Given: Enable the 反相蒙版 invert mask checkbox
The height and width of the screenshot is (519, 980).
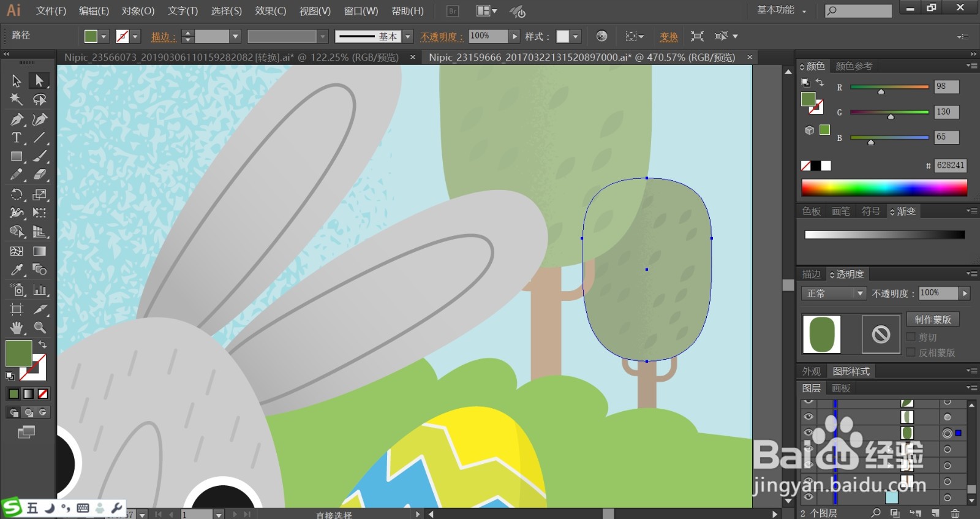Looking at the screenshot, I should click(911, 352).
